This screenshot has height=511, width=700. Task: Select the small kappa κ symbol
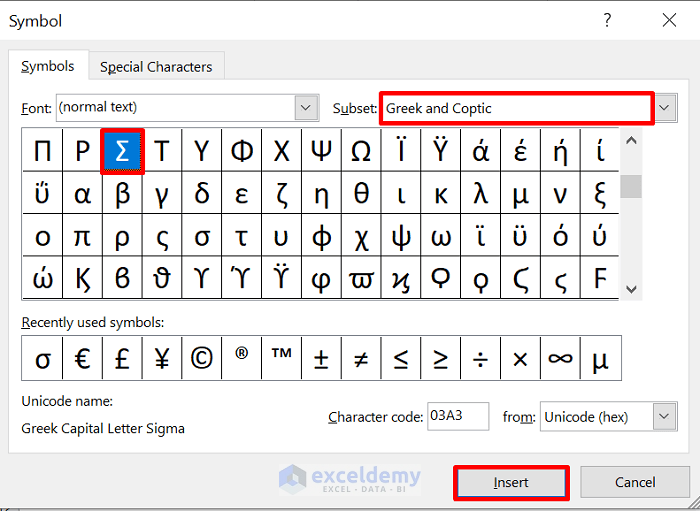pyautogui.click(x=441, y=194)
